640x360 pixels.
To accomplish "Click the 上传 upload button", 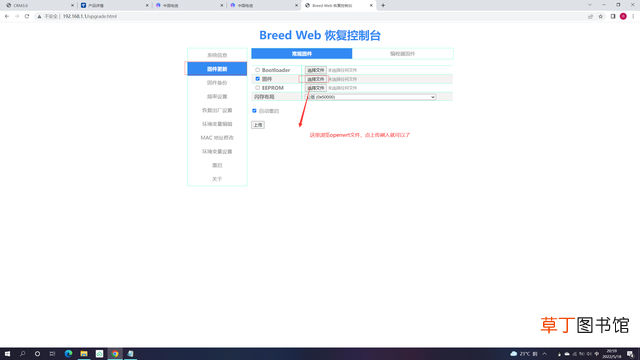I will 258,125.
